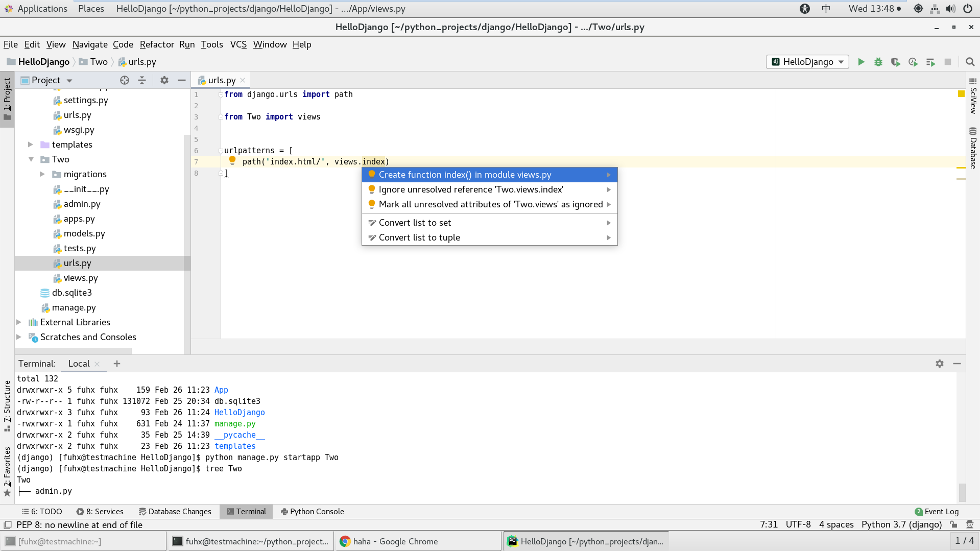Screen dimensions: 980x551
Task: Open the TODO tool window tab
Action: pyautogui.click(x=42, y=512)
